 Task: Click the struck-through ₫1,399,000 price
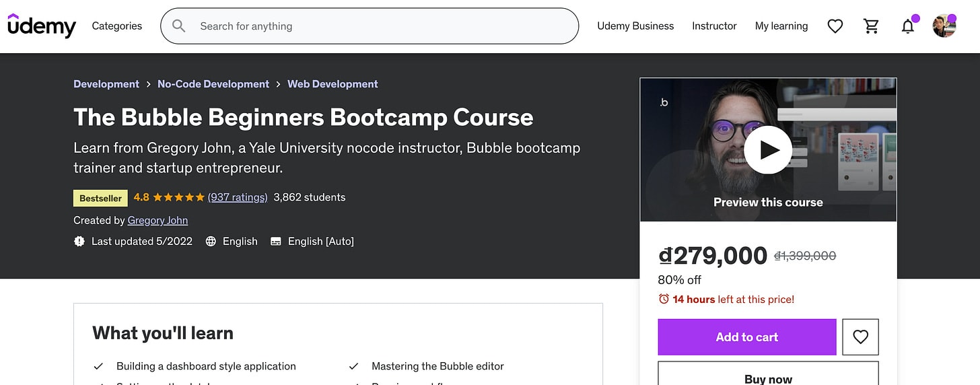click(x=805, y=256)
